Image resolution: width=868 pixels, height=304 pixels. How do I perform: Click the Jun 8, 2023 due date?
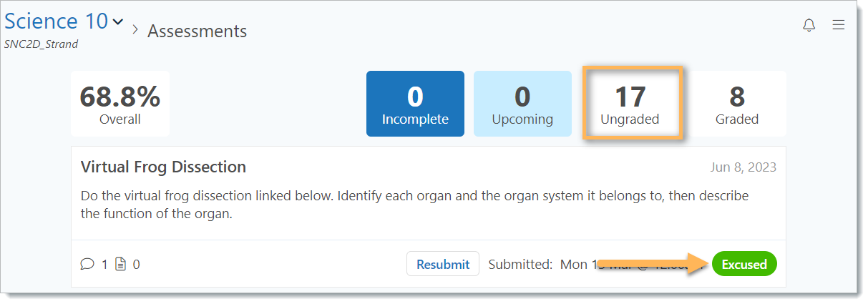tap(743, 167)
